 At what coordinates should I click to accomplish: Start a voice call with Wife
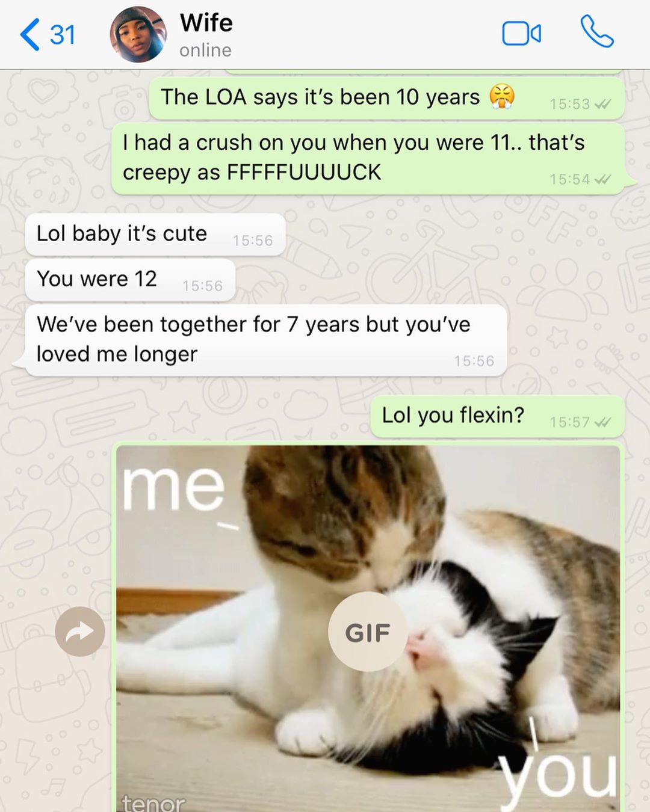tap(597, 32)
